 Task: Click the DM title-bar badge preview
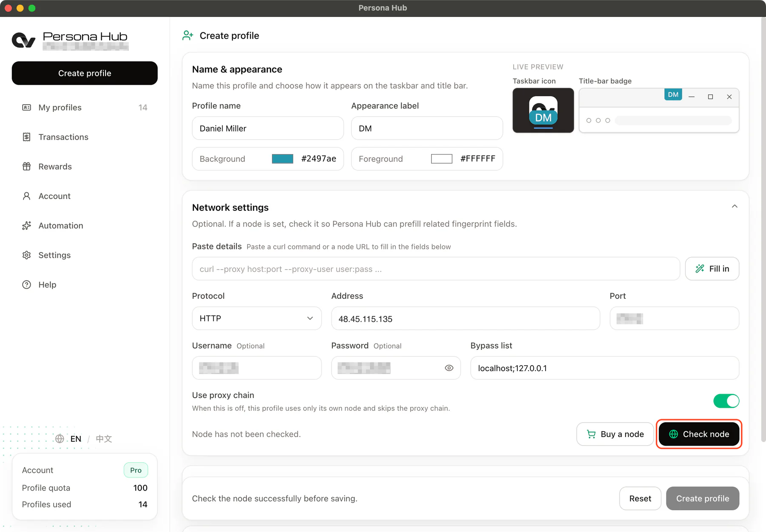click(x=673, y=94)
